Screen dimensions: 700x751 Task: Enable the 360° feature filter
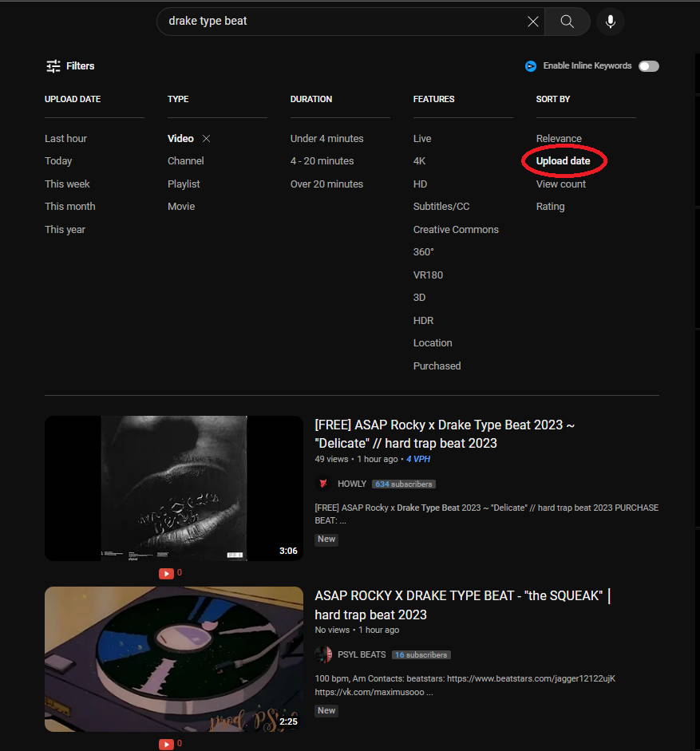click(x=424, y=252)
